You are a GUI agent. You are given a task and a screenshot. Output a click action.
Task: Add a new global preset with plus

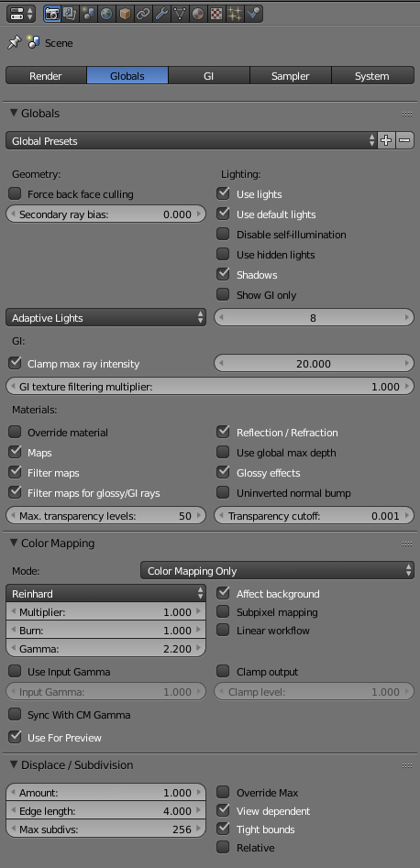(x=386, y=140)
